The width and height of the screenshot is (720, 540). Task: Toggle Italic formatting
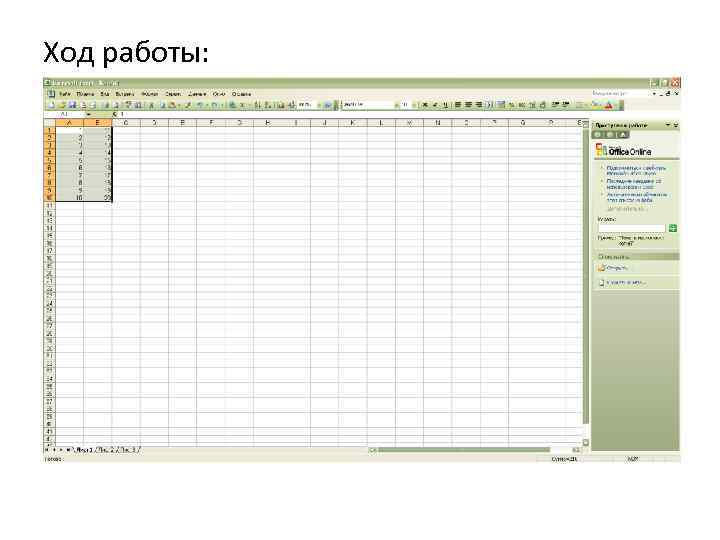(435, 105)
